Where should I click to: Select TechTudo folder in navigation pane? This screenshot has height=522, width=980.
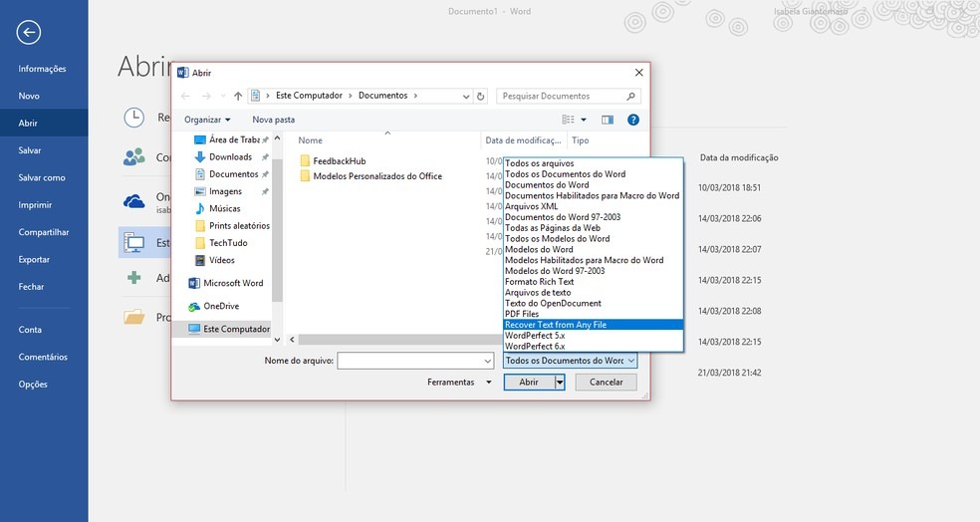228,242
